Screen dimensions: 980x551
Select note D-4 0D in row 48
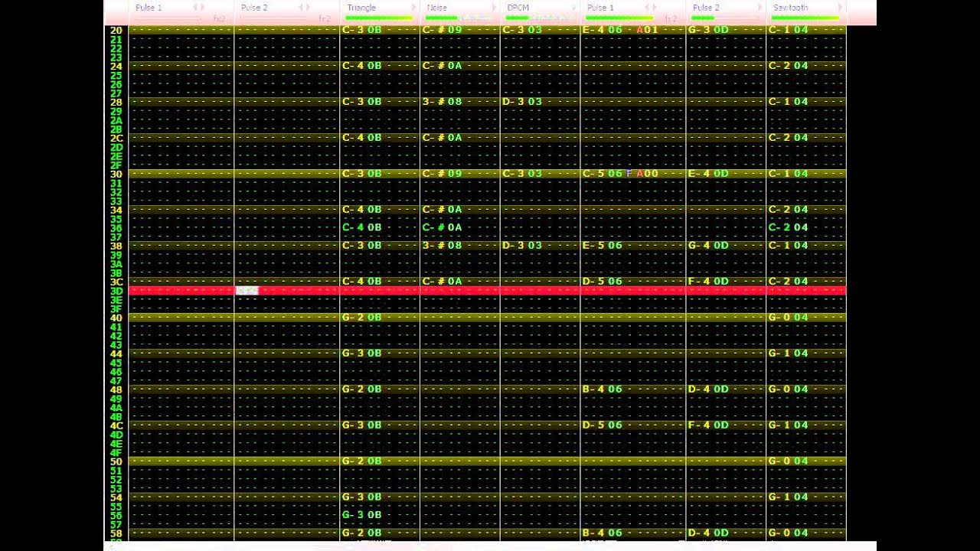click(708, 390)
